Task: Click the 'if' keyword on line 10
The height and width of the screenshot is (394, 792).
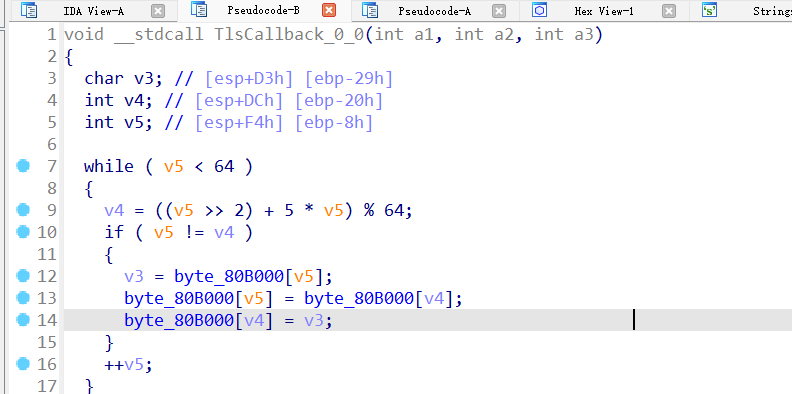Action: (x=114, y=232)
